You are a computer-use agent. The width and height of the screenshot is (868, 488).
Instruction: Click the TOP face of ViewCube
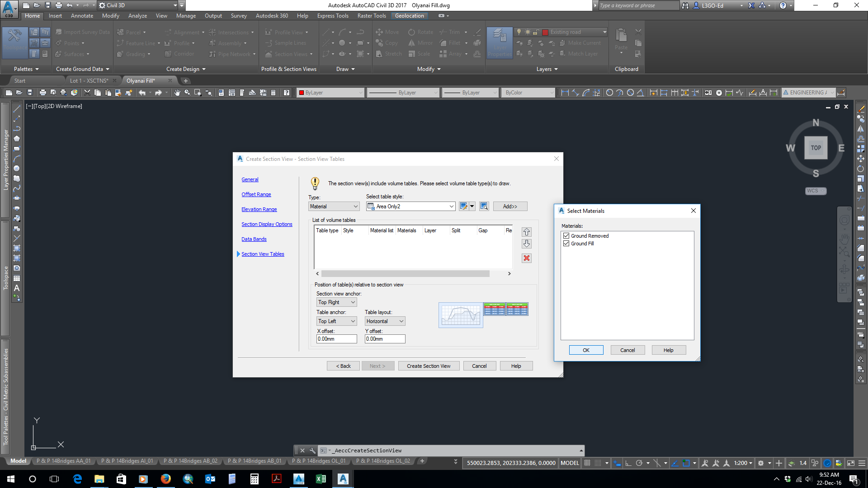[816, 148]
